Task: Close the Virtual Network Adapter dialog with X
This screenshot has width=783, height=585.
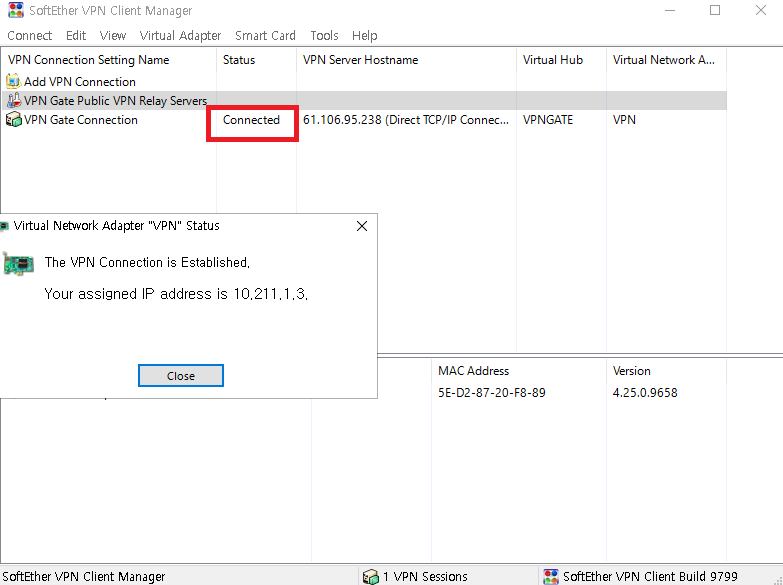Action: coord(362,226)
